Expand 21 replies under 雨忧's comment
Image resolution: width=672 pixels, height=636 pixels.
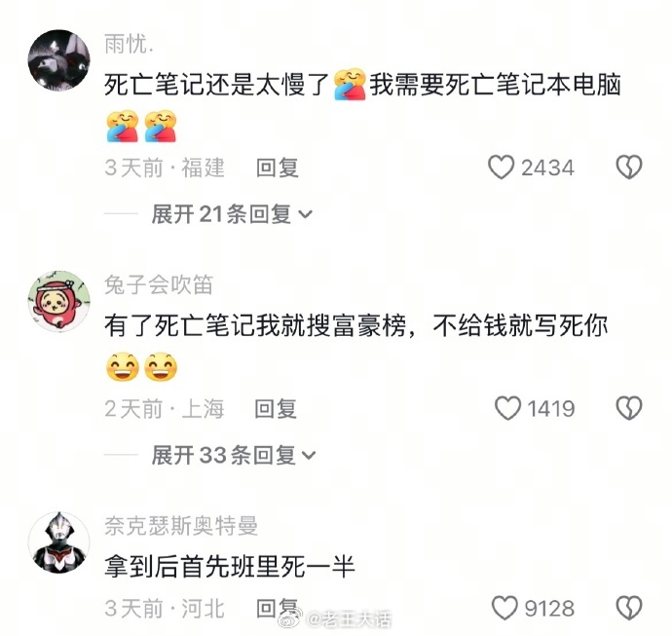pos(232,214)
